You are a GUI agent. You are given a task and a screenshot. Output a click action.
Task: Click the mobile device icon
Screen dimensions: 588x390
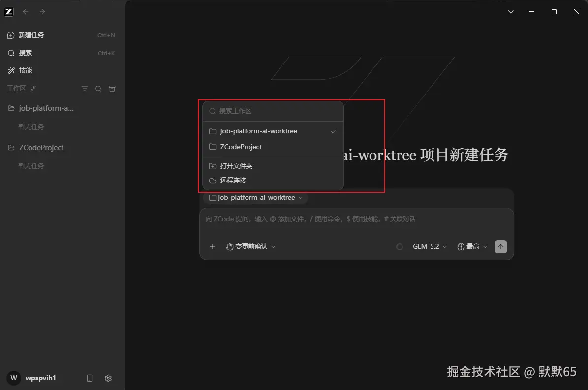89,378
